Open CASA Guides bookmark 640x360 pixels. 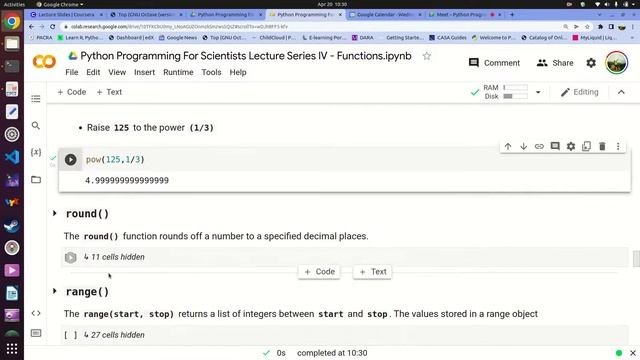[x=448, y=38]
